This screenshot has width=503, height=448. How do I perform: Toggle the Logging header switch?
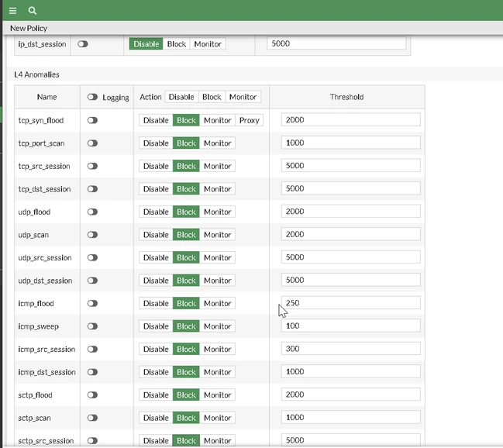tap(92, 97)
